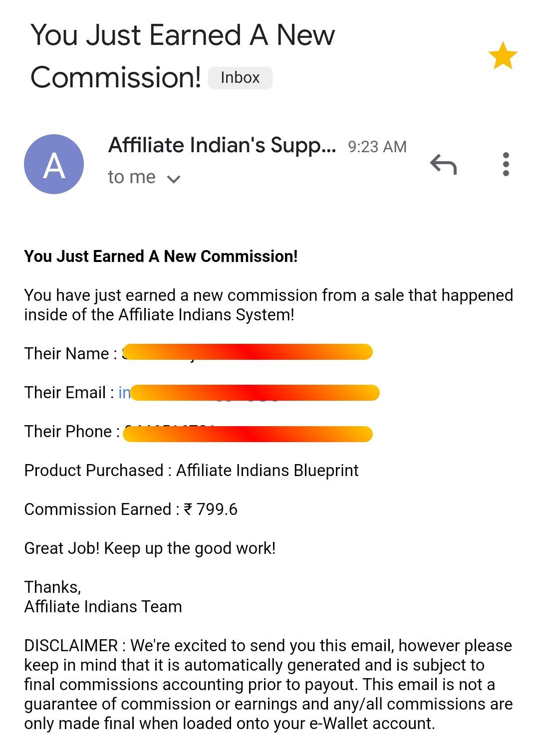This screenshot has width=539, height=756.
Task: Tap the Inbox label chip
Action: click(240, 78)
